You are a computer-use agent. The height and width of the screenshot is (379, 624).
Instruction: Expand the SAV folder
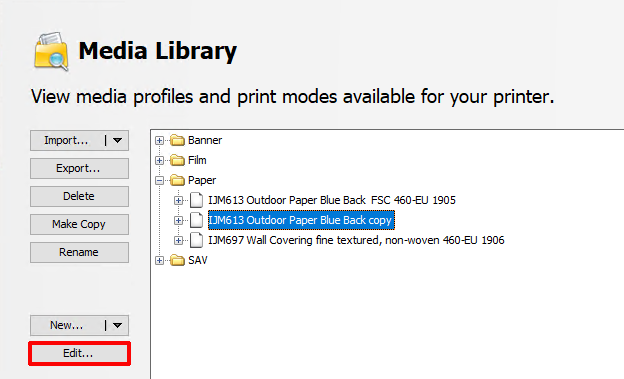click(160, 260)
